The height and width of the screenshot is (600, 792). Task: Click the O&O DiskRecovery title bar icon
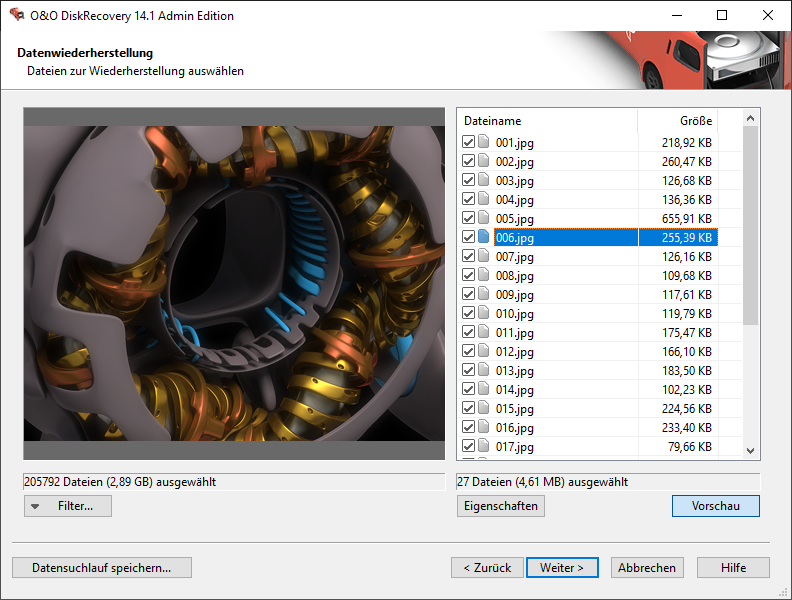click(x=16, y=15)
